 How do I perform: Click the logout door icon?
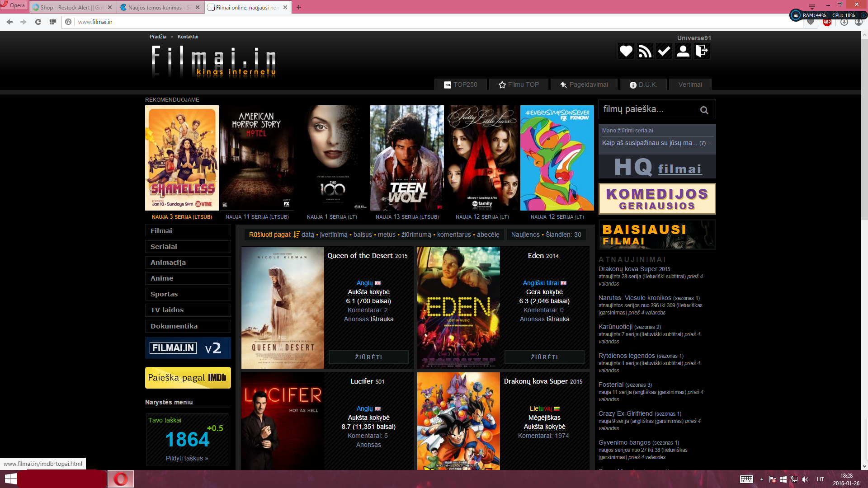pos(702,51)
